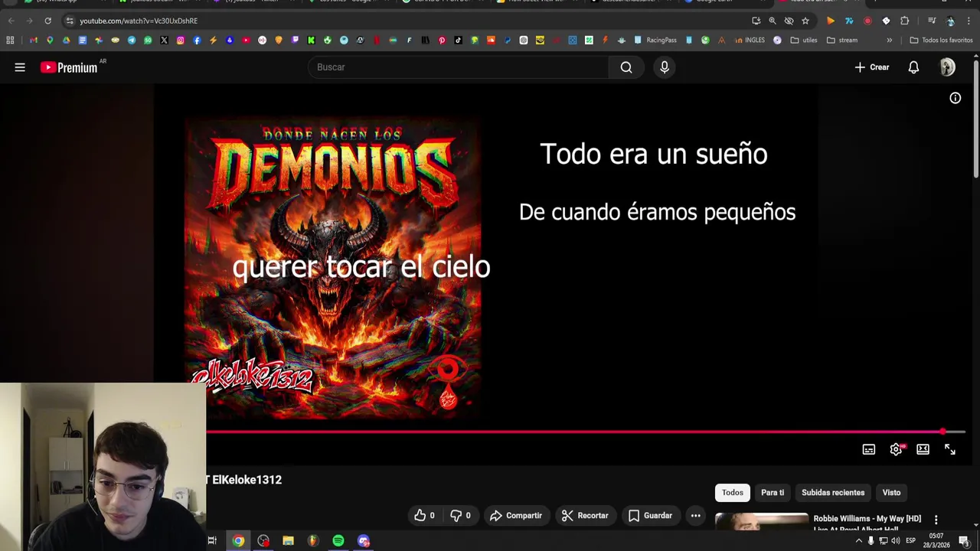
Task: Select the Para ti filter chip
Action: tap(773, 493)
